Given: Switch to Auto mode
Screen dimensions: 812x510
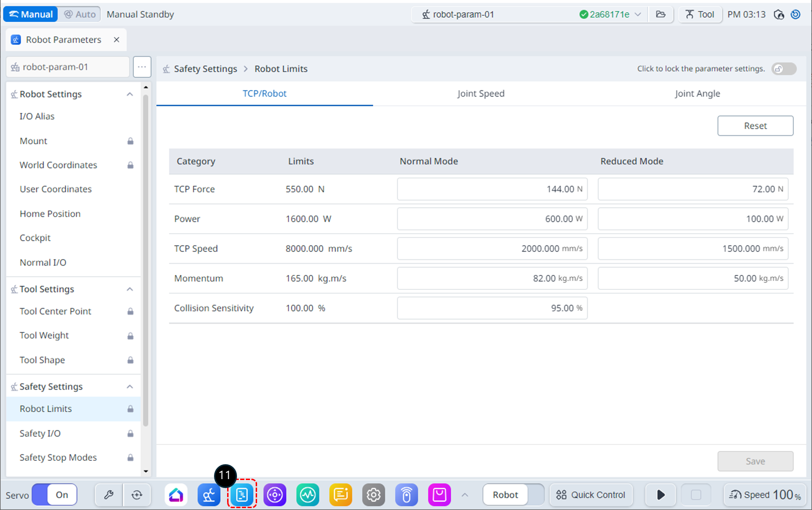Looking at the screenshot, I should tap(80, 15).
